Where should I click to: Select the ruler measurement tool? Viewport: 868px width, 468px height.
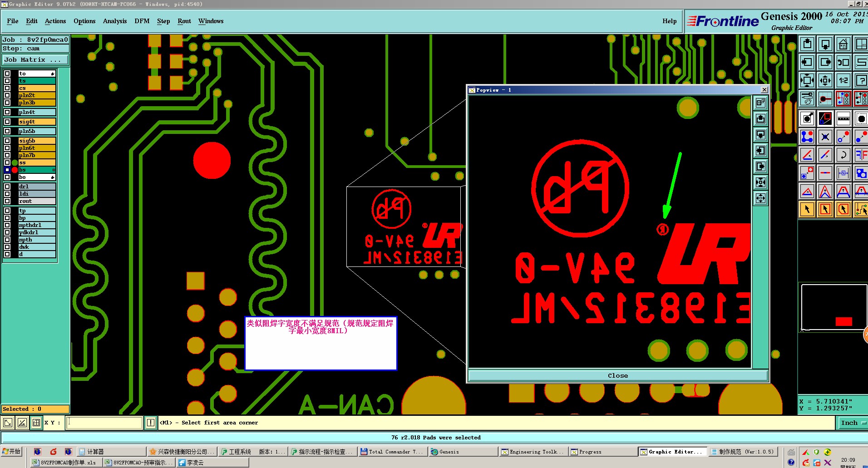[843, 119]
